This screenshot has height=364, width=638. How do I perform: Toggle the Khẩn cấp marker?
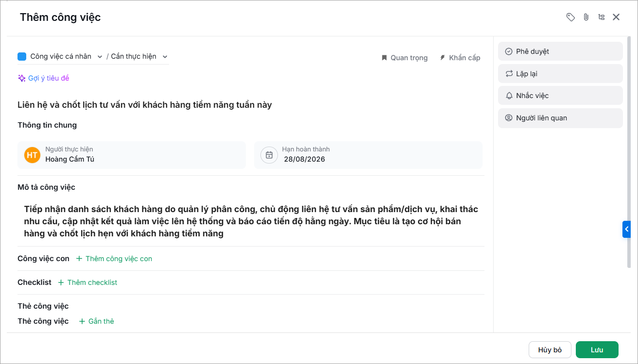460,58
